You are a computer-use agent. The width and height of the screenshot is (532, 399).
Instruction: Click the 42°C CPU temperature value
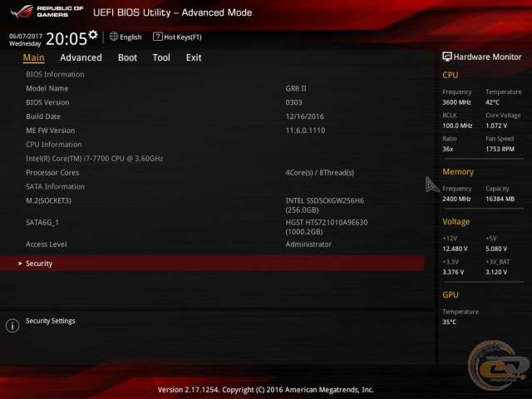coord(492,102)
